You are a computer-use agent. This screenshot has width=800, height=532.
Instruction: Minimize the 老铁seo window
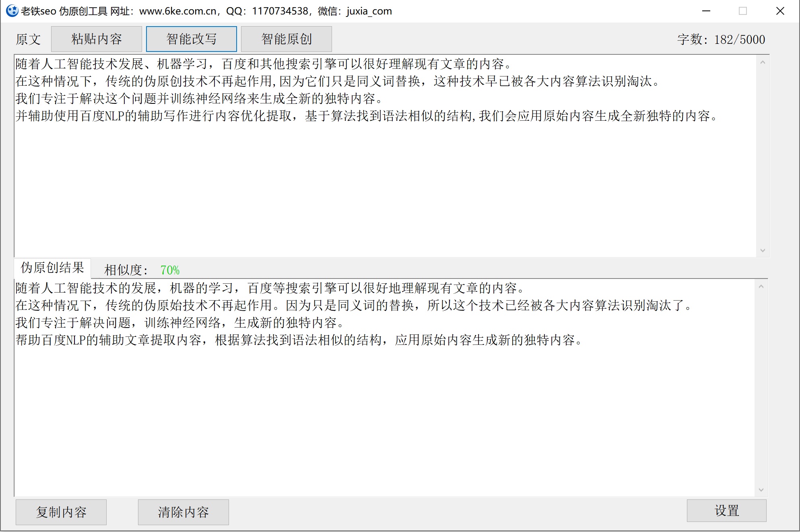point(706,11)
